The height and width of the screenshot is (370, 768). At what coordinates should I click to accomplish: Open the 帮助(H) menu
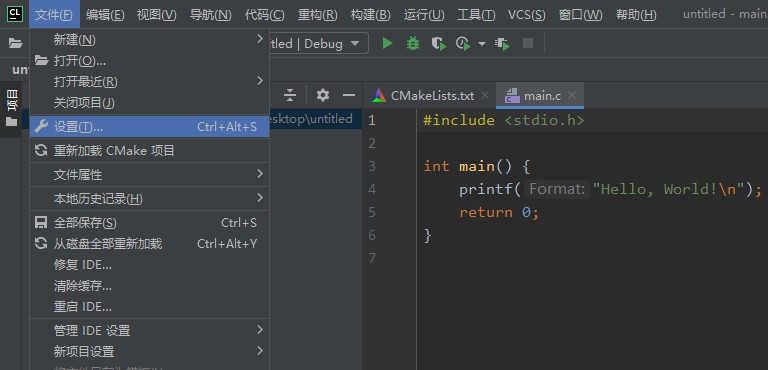(x=636, y=15)
